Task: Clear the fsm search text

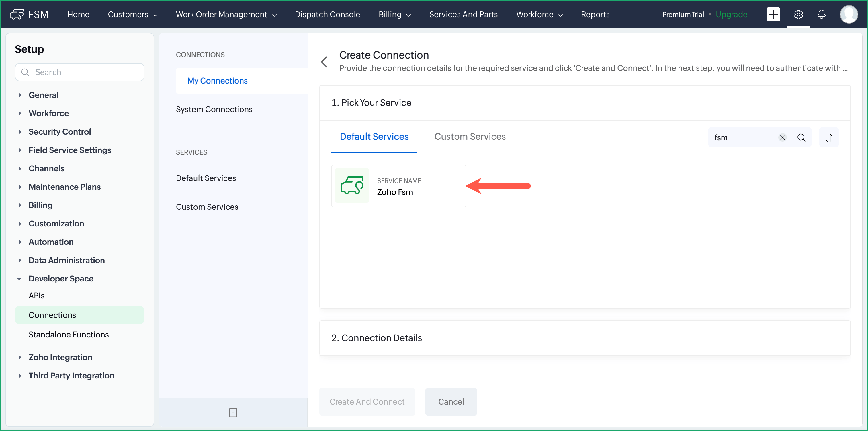Action: (x=782, y=138)
